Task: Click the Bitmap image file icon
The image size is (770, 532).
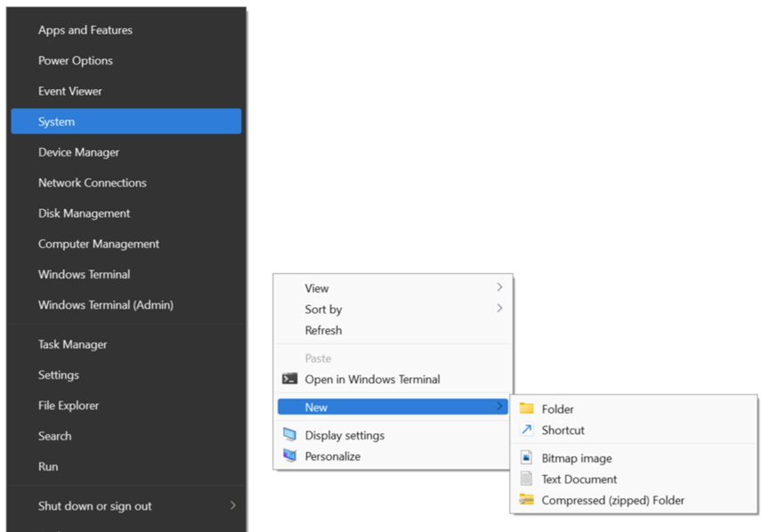Action: [x=526, y=457]
